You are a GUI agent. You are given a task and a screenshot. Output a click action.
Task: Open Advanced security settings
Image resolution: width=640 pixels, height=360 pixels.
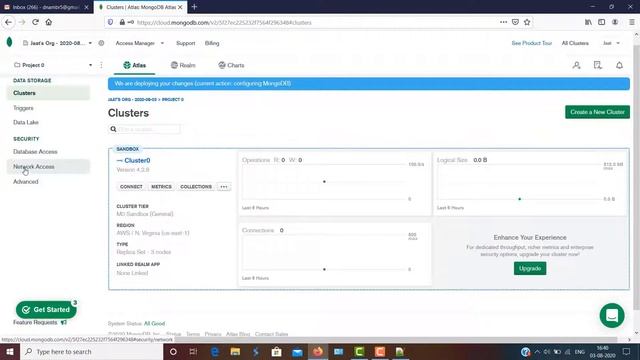[26, 181]
